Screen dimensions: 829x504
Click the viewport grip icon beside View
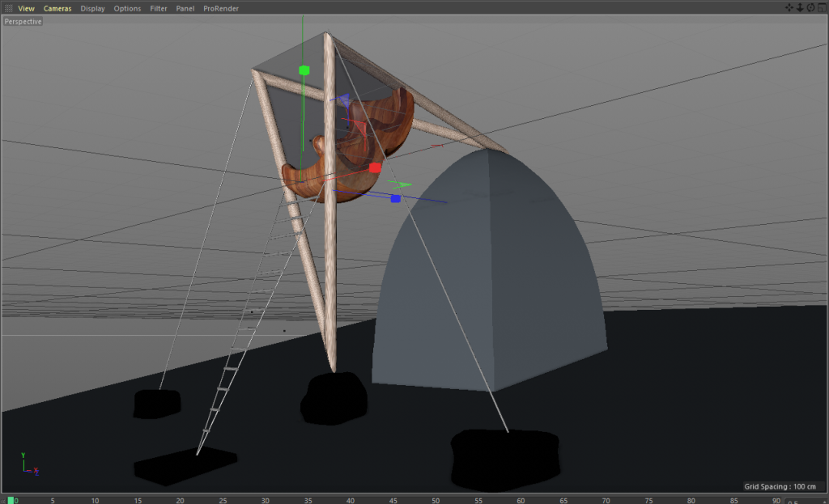point(8,8)
